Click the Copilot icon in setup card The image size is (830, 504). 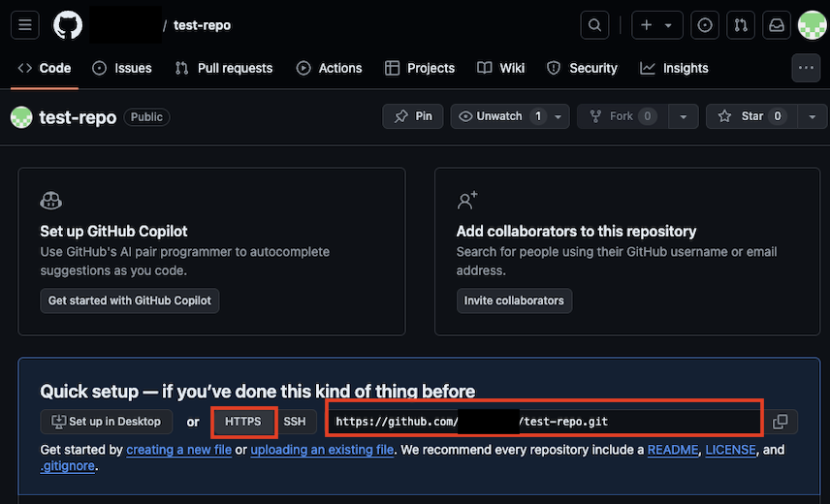coord(50,201)
